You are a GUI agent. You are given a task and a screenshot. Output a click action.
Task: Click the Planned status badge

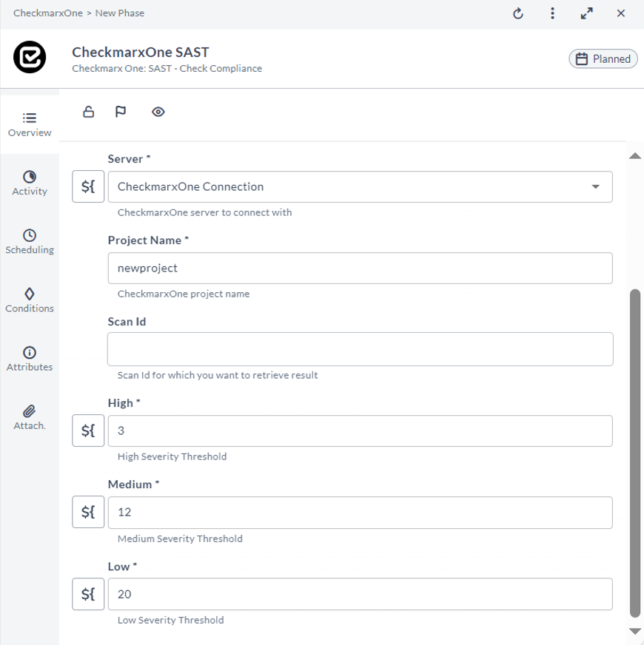[603, 59]
